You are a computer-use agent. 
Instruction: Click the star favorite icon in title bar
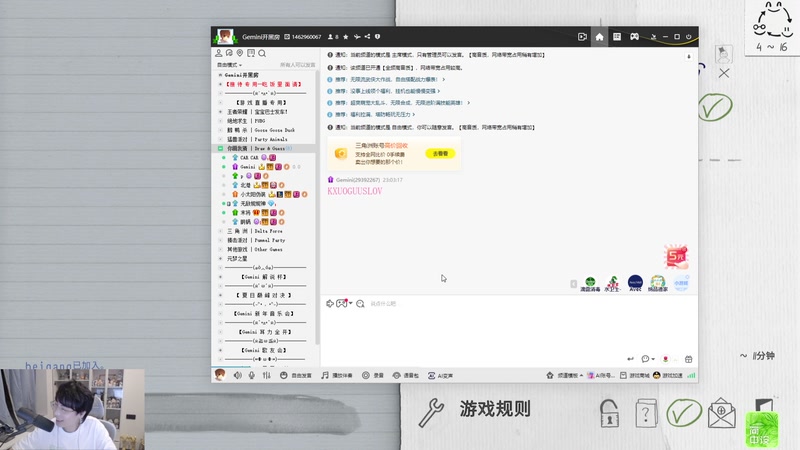coord(345,37)
